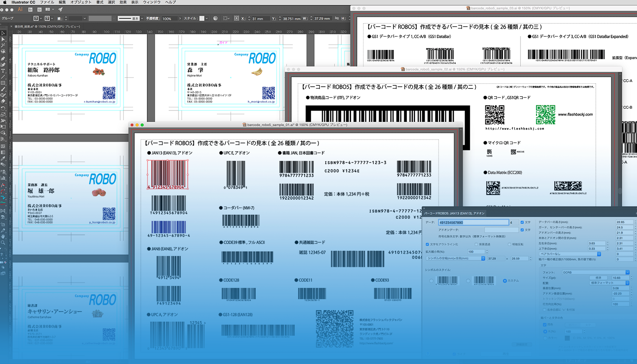Click the transform reference point icon

click(x=236, y=18)
